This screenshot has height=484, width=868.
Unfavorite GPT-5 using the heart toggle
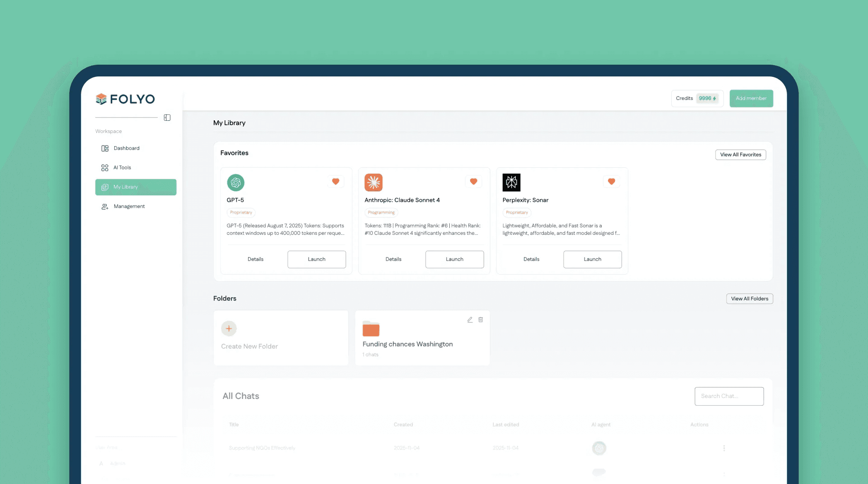tap(335, 181)
